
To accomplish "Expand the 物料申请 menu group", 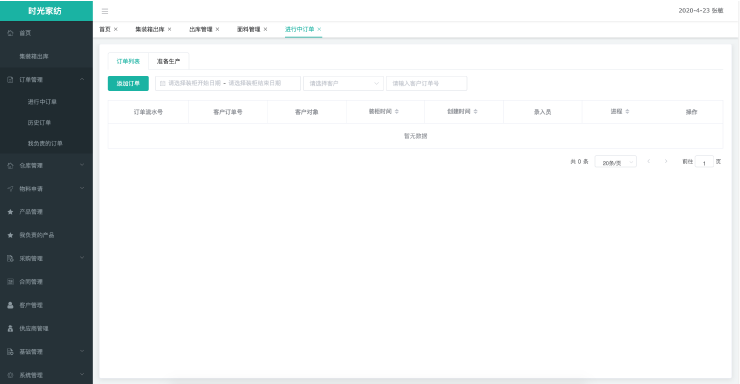I will tap(82, 188).
